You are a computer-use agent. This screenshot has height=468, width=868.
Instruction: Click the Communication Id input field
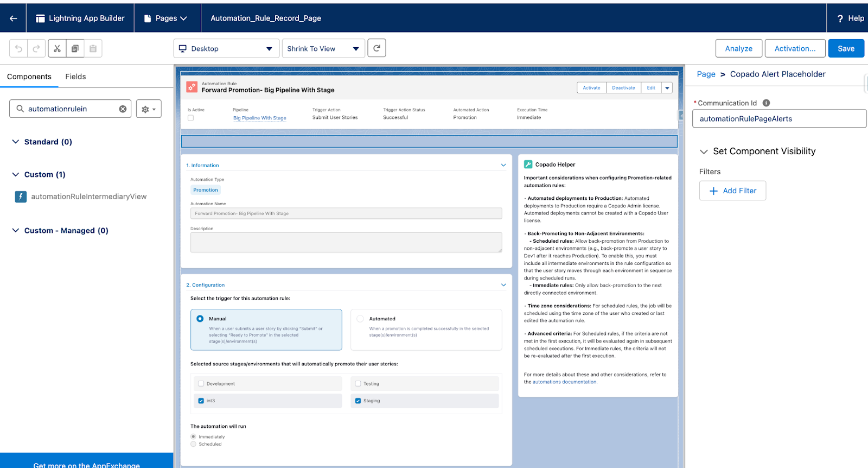click(x=779, y=119)
